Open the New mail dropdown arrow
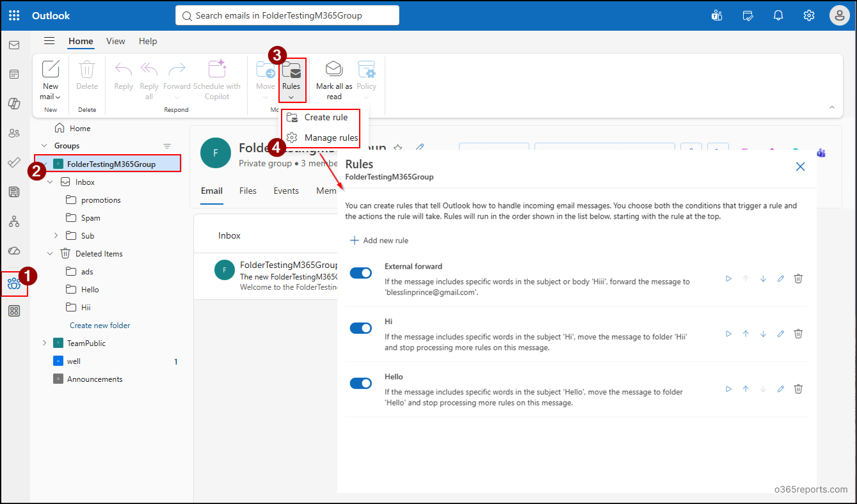Viewport: 857px width, 504px height. pos(58,97)
